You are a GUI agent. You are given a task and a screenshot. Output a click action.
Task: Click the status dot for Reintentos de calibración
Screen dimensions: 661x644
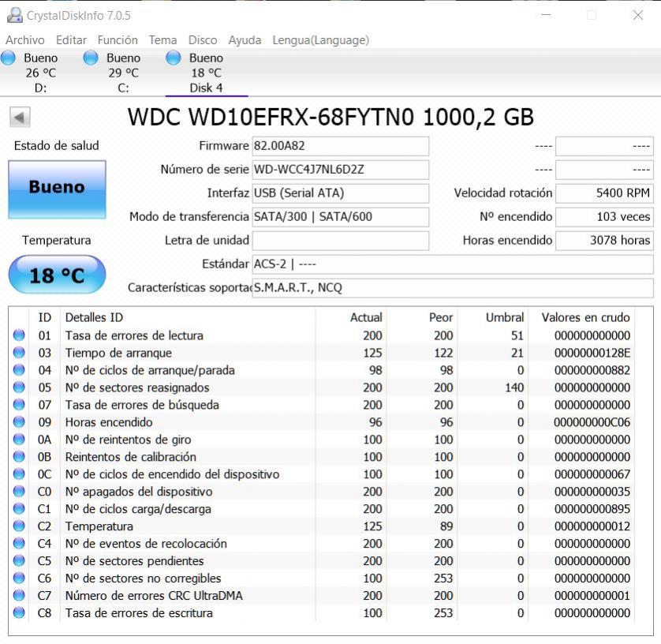click(19, 456)
